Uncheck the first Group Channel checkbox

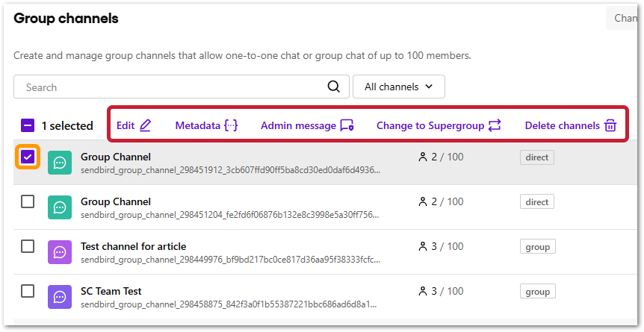click(x=28, y=157)
